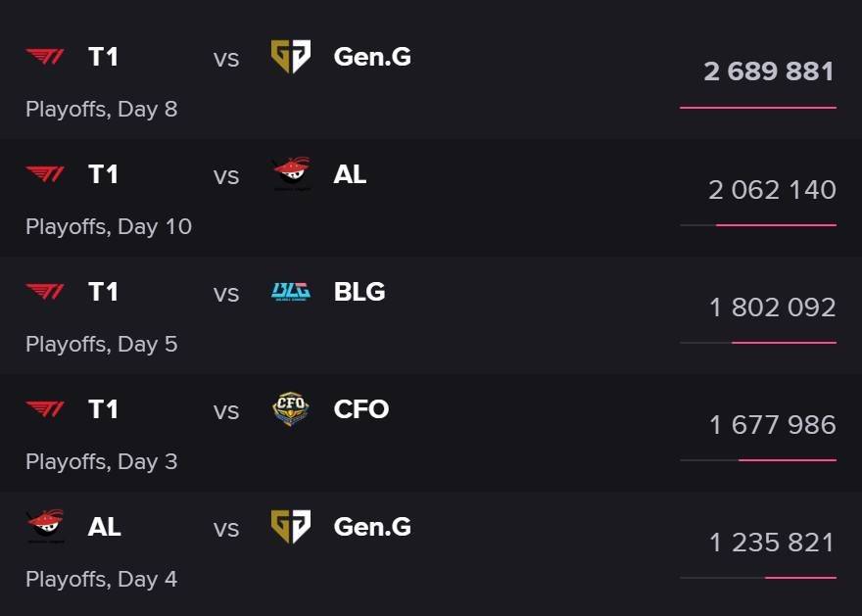
Task: Open the "Playoffs, Day 3" match label
Action: tap(102, 461)
